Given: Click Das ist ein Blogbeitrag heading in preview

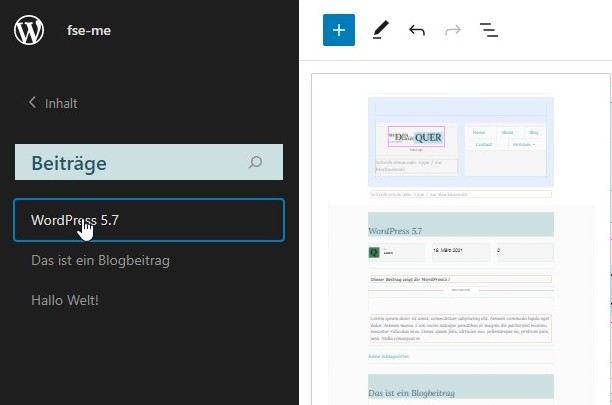Looking at the screenshot, I should 411,393.
